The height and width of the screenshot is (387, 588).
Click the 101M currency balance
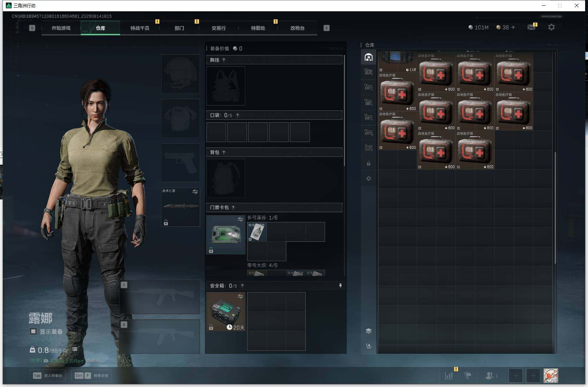478,27
